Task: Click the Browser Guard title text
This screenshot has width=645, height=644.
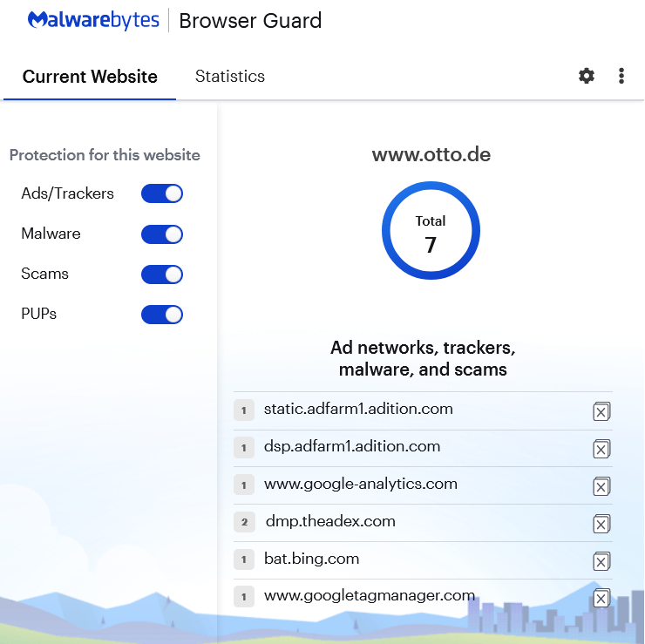Action: pos(250,21)
